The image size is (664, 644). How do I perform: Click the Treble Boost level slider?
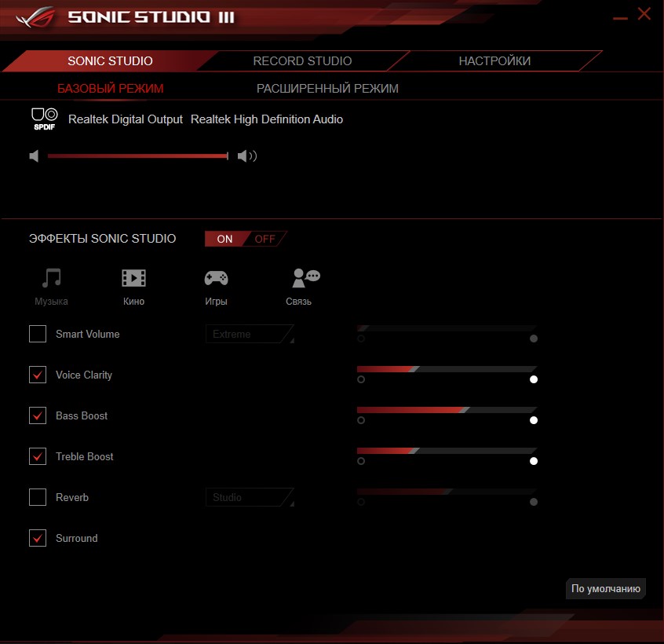[x=447, y=451]
